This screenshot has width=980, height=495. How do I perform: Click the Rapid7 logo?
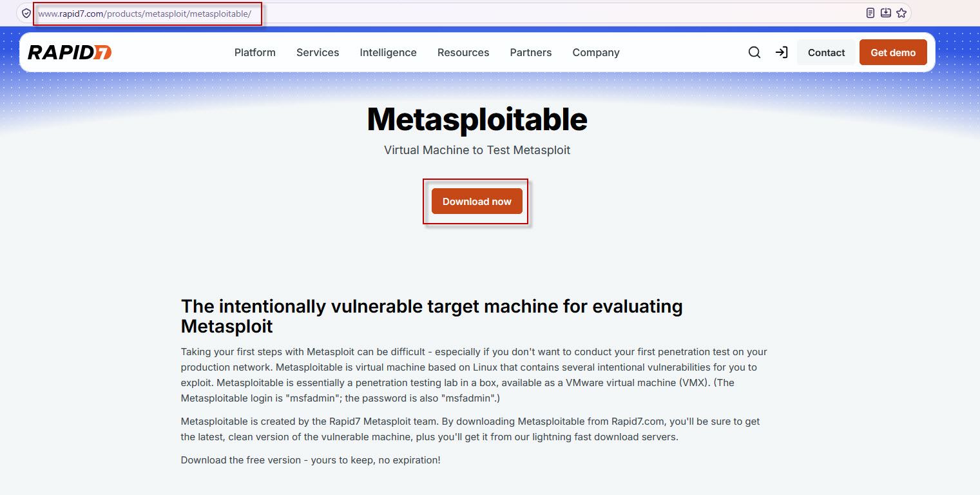[x=70, y=53]
